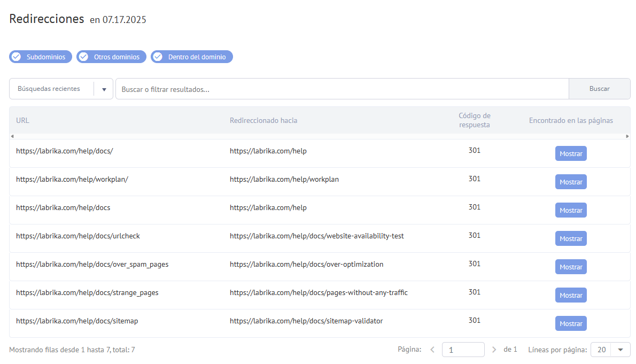Click target URL over-optimization
The image size is (636, 364).
pos(306,265)
